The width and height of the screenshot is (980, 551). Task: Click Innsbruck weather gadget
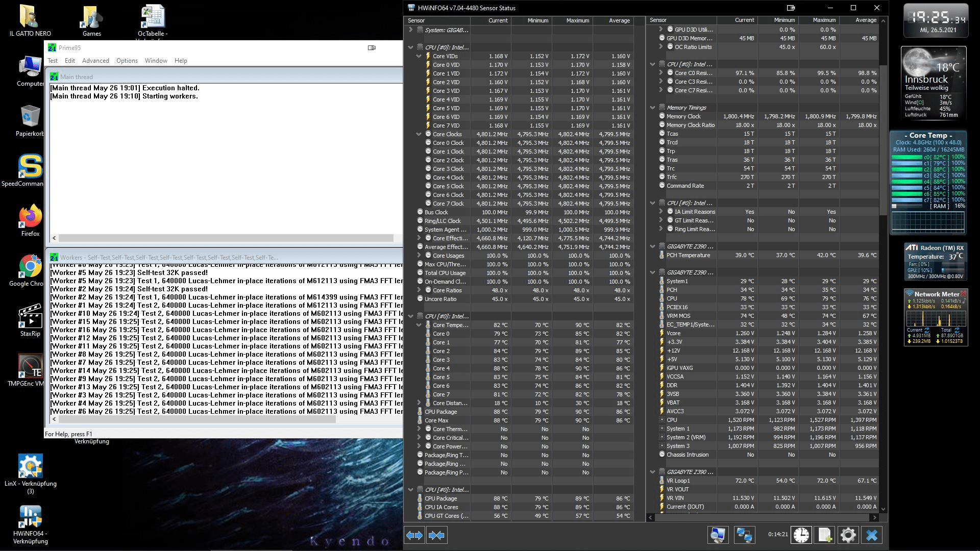[934, 83]
